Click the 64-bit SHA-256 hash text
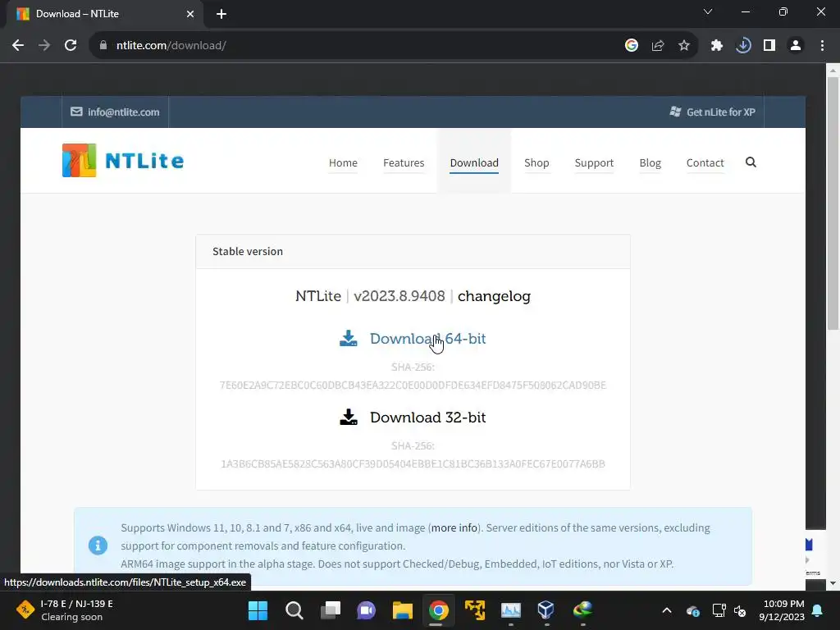The width and height of the screenshot is (840, 630). [x=413, y=386]
